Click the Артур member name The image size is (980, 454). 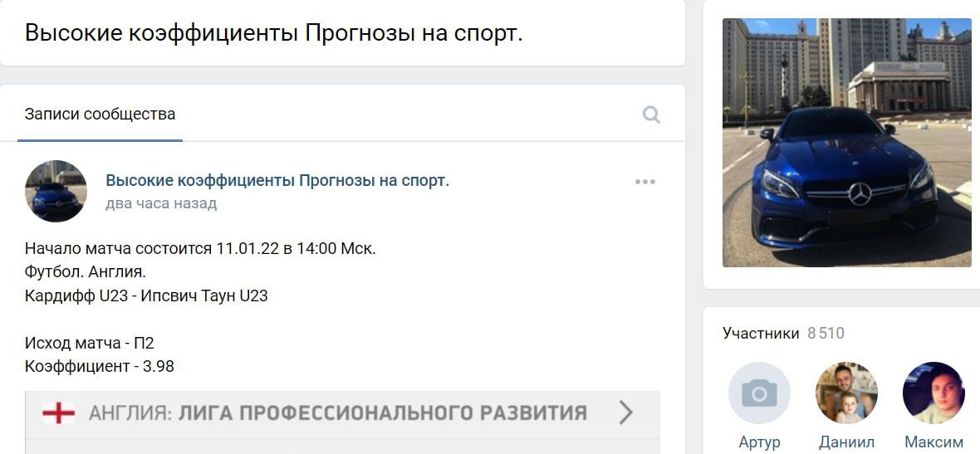[x=759, y=442]
